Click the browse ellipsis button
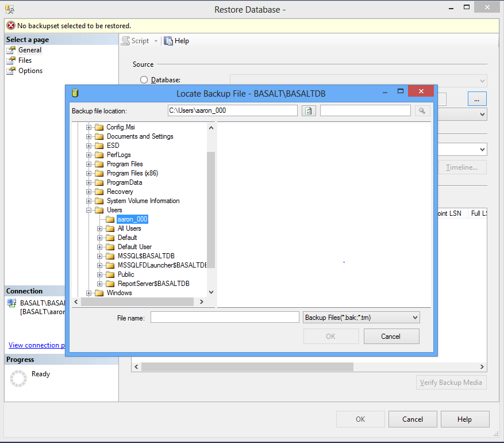Viewport: 504px width, 443px height. 477,99
